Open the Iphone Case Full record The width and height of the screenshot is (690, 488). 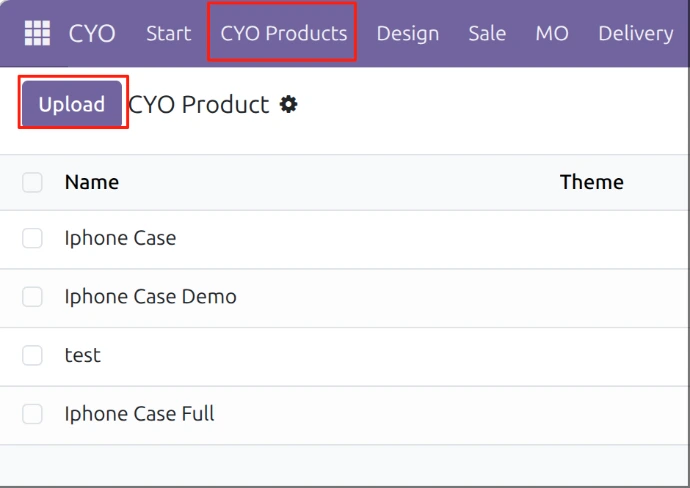(139, 414)
